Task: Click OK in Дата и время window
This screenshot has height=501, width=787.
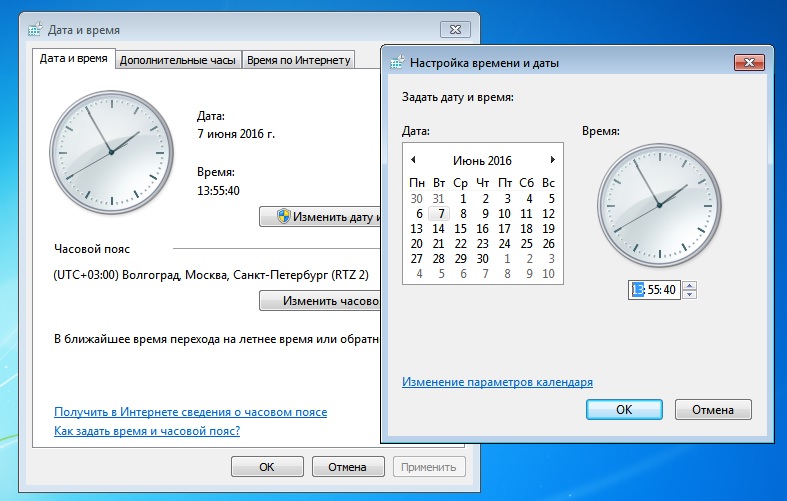Action: tap(267, 467)
